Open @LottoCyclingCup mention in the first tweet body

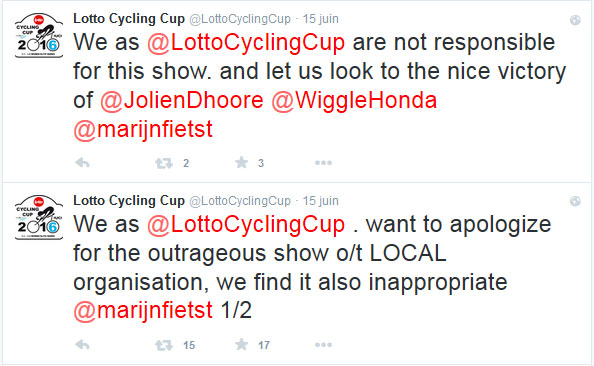point(246,42)
